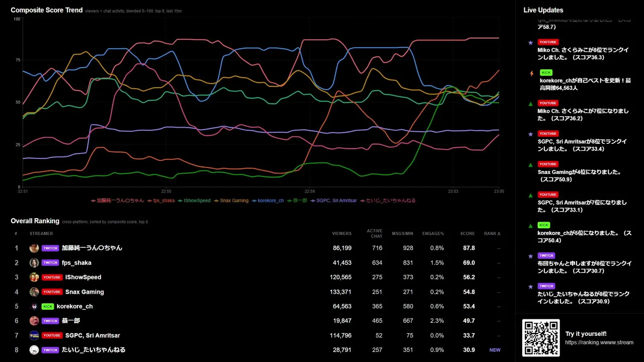Click the Twitch badge in the rank 1 row

tap(50, 248)
